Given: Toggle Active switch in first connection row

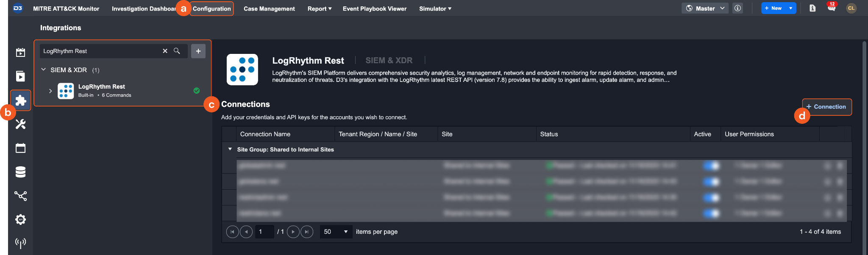Looking at the screenshot, I should click(711, 165).
